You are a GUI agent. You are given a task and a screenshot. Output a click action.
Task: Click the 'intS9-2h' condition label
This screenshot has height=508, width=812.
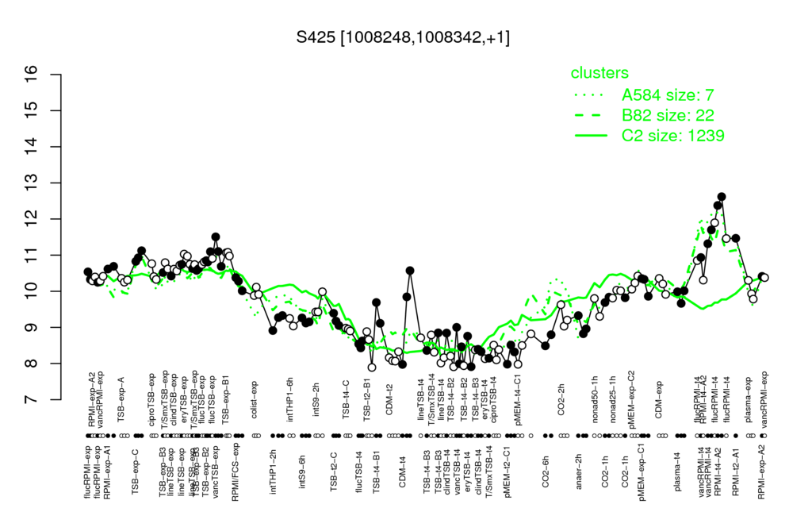click(316, 401)
